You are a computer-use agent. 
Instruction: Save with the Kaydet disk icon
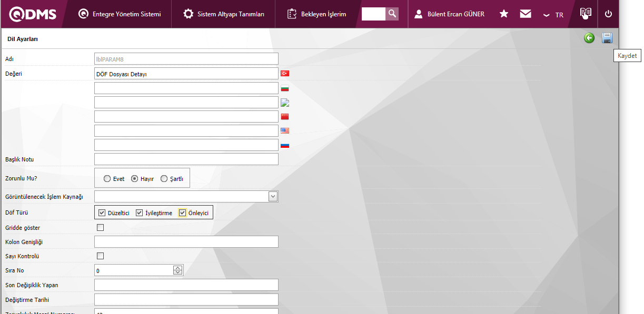pyautogui.click(x=607, y=38)
